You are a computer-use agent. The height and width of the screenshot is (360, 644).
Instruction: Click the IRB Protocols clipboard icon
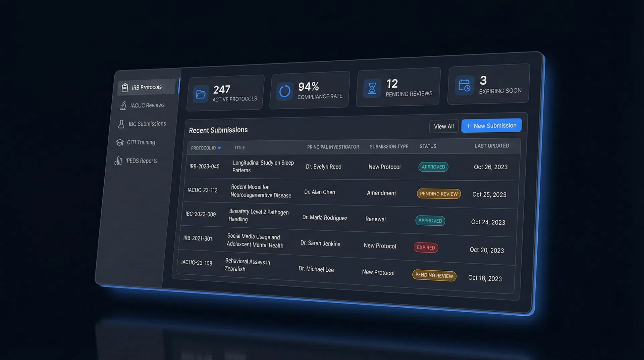tap(125, 87)
